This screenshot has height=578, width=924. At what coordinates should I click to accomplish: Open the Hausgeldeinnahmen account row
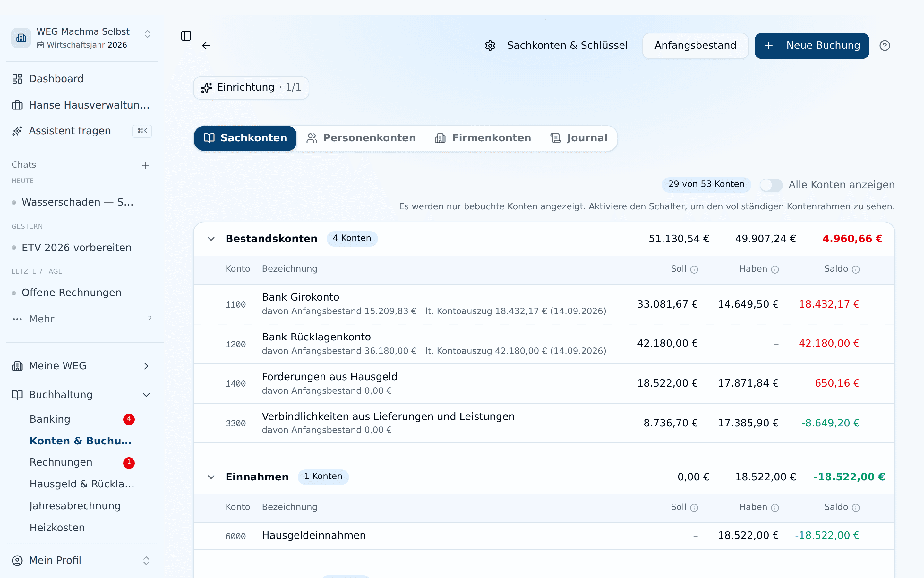tap(544, 536)
